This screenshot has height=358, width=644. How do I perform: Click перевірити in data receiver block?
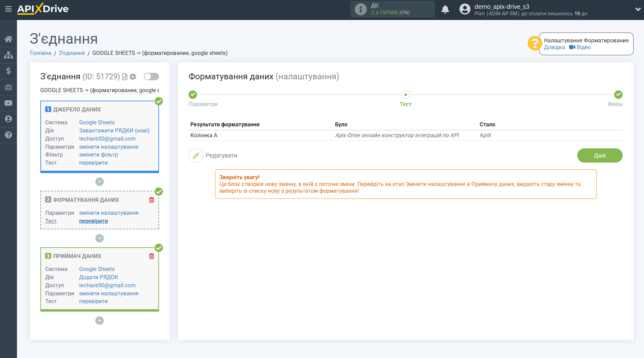[93, 301]
